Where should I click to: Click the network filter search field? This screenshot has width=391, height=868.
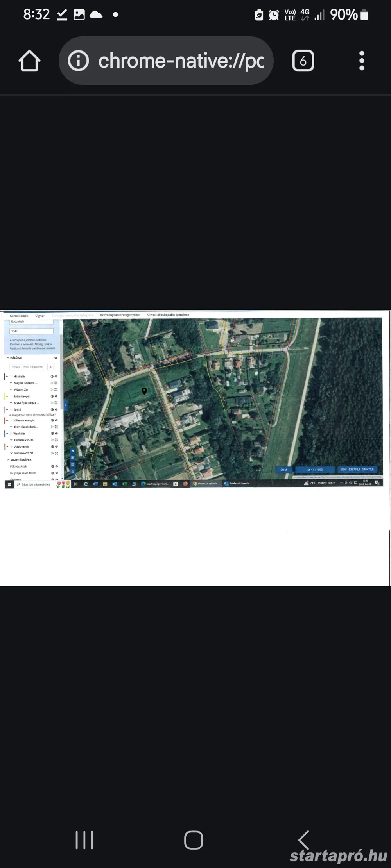28,367
